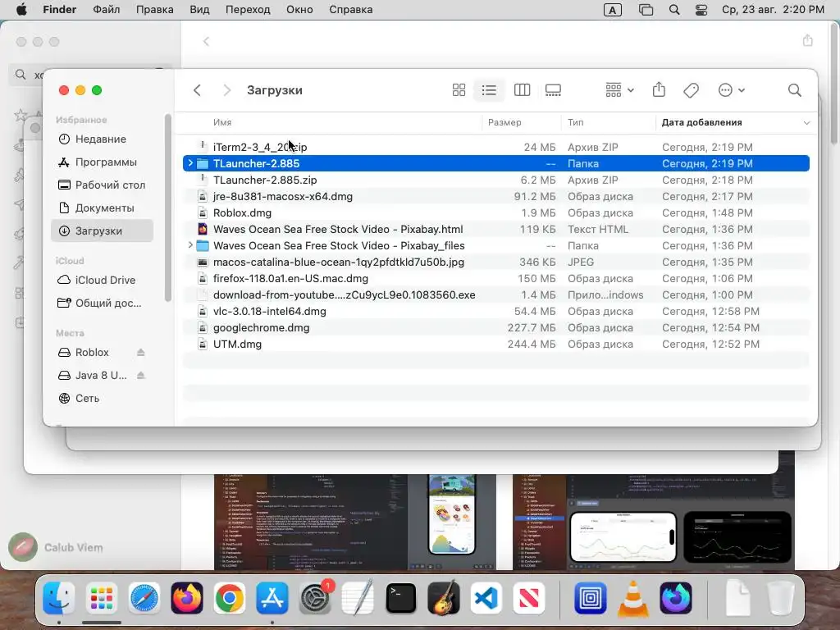Screen dimensions: 840x630
Task: Open the Правка menu
Action: click(154, 10)
